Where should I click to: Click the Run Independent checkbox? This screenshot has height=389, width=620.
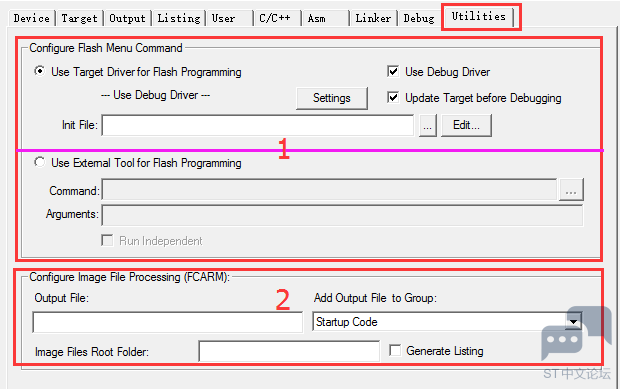107,240
